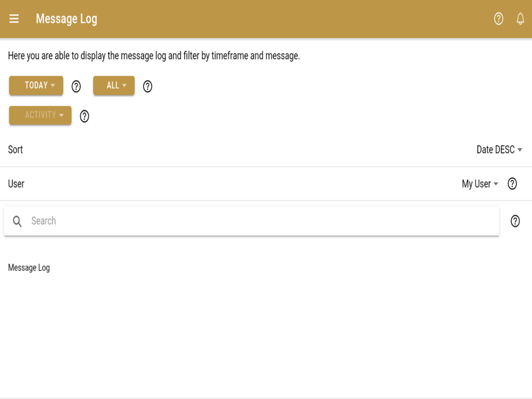Show help for the TODAY timeframe filter

[x=76, y=86]
